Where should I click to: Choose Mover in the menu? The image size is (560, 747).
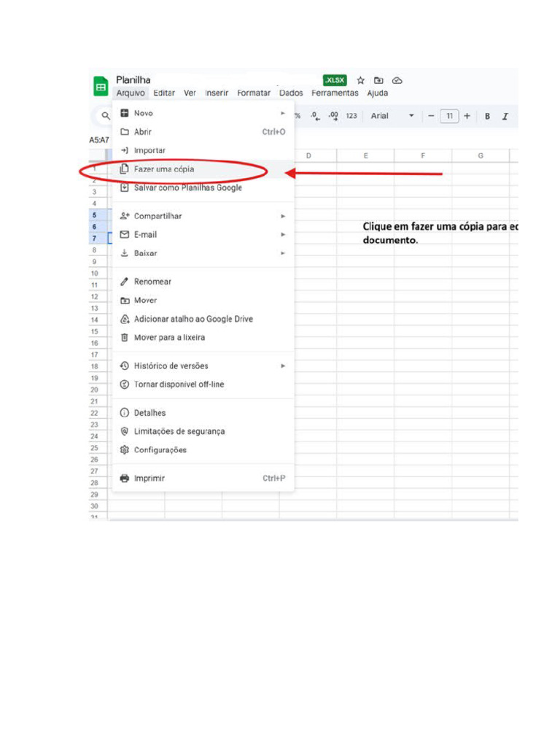click(x=203, y=300)
